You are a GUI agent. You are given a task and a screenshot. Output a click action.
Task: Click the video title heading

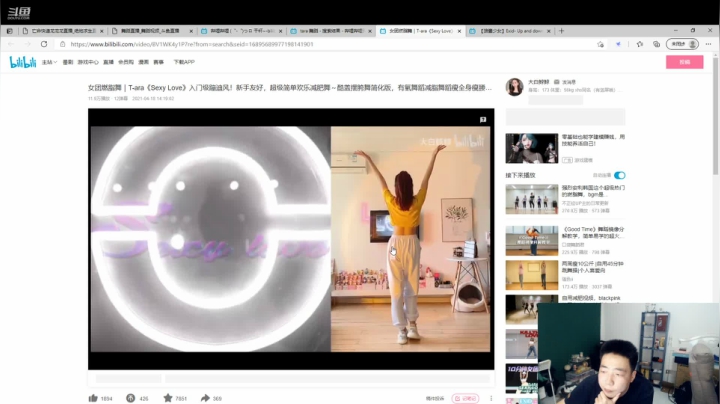(290, 88)
